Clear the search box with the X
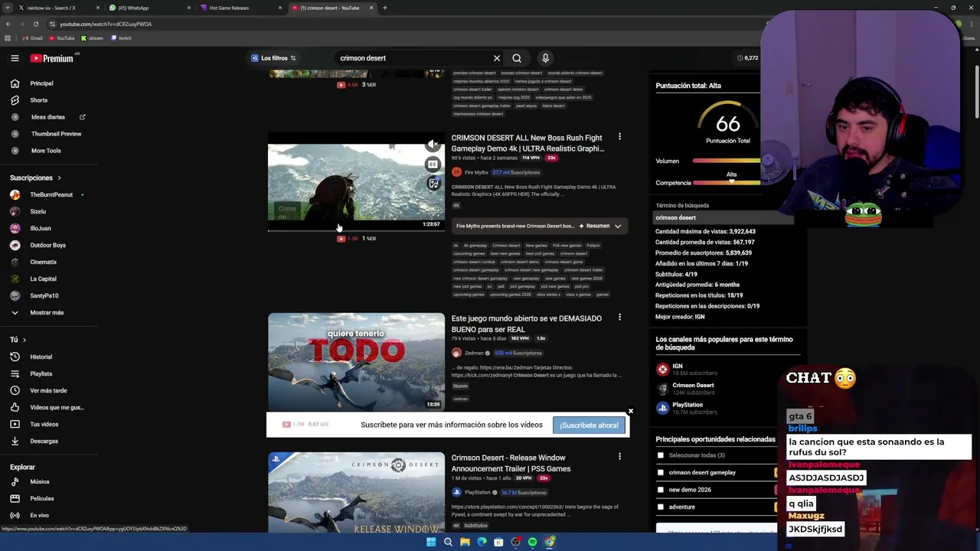The image size is (980, 551). coord(497,58)
